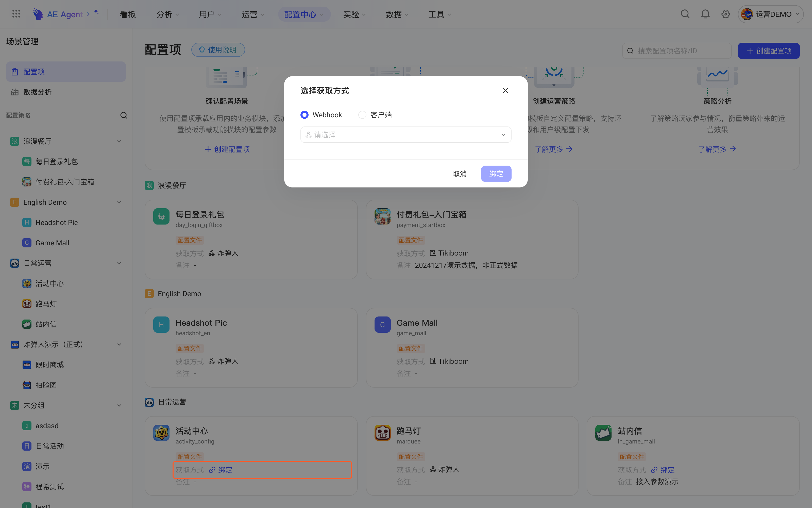Click the 每日登录礼包 card icon

click(161, 216)
